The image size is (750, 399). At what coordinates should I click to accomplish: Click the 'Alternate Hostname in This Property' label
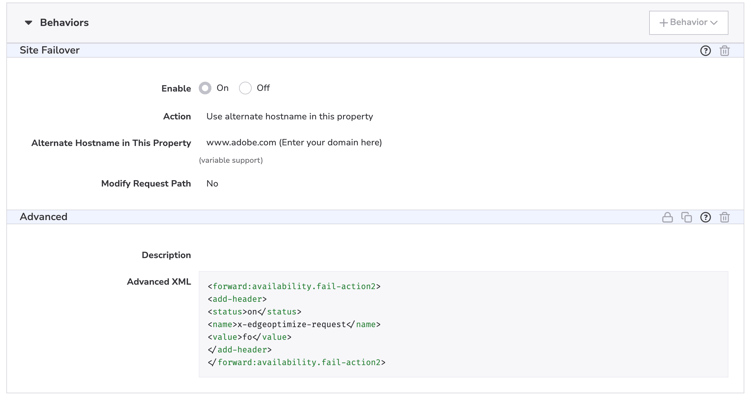(x=111, y=143)
